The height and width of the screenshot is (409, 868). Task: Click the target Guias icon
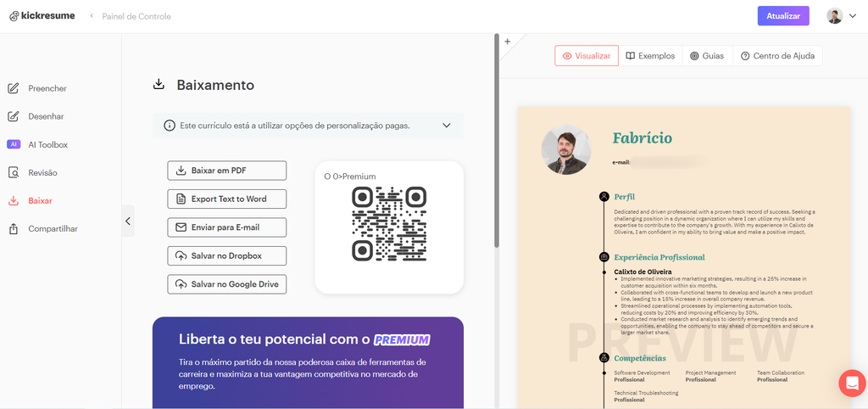(694, 56)
